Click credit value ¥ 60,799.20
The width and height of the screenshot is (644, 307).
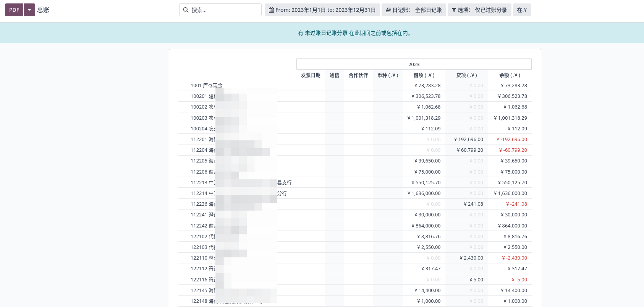470,150
